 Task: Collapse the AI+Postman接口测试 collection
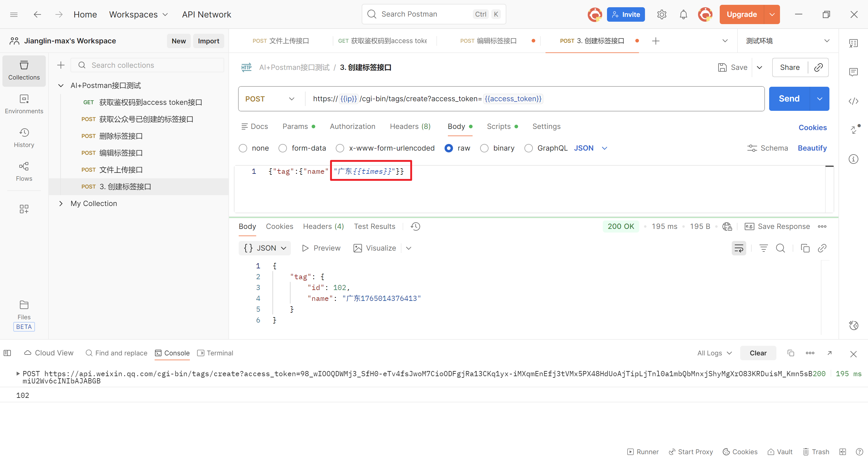[x=61, y=86]
